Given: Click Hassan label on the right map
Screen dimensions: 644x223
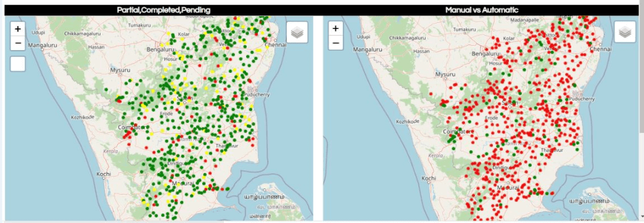Looking at the screenshot, I should [x=421, y=51].
